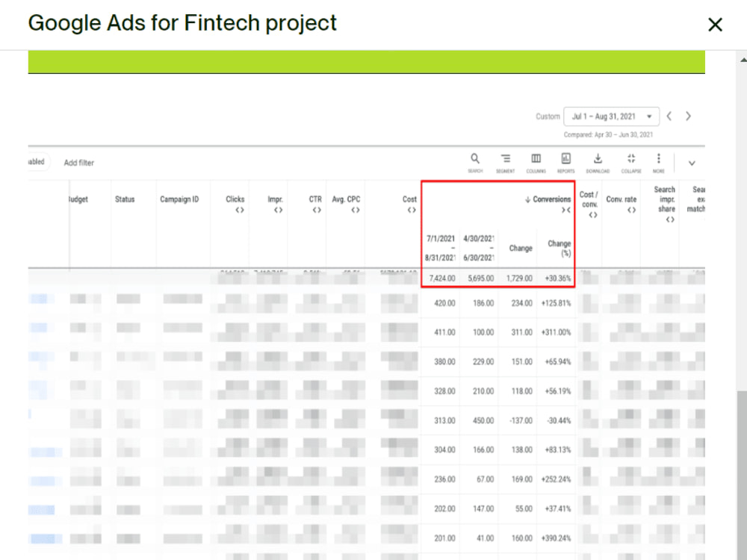Click the Cost / conv. column header
The width and height of the screenshot is (747, 560).
point(589,199)
